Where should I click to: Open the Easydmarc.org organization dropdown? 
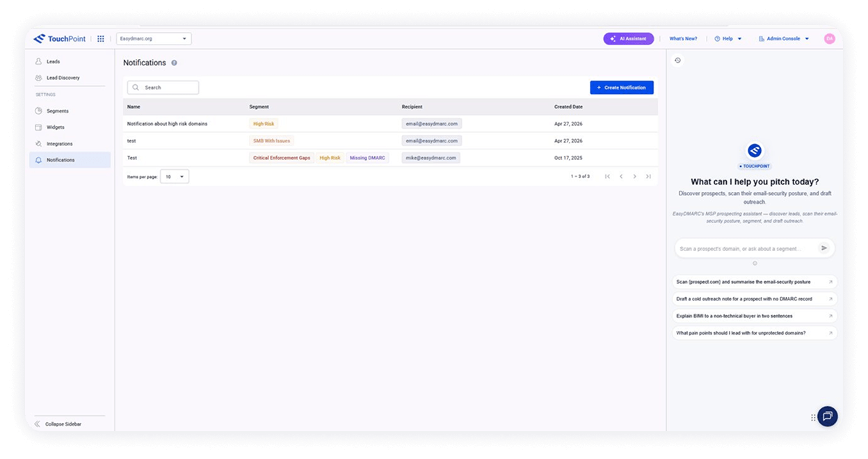[x=154, y=39]
